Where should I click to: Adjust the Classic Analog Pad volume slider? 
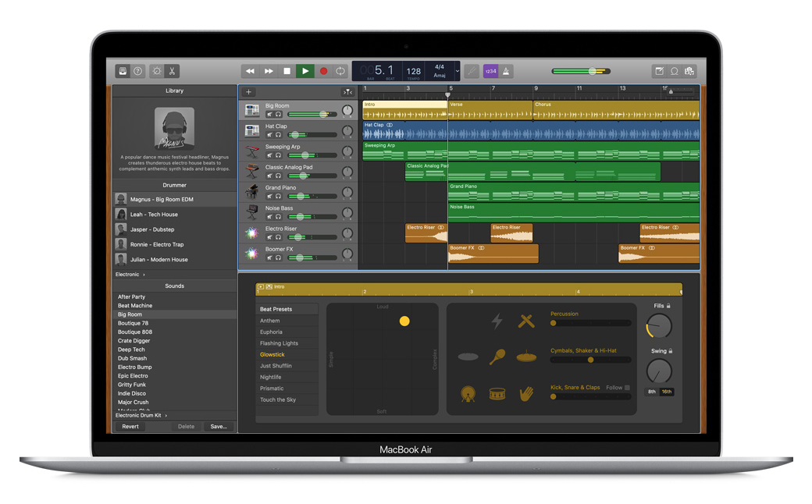pos(312,176)
